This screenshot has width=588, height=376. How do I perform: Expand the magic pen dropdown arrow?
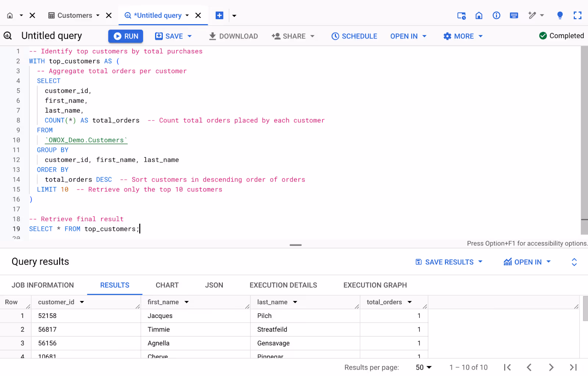(542, 15)
